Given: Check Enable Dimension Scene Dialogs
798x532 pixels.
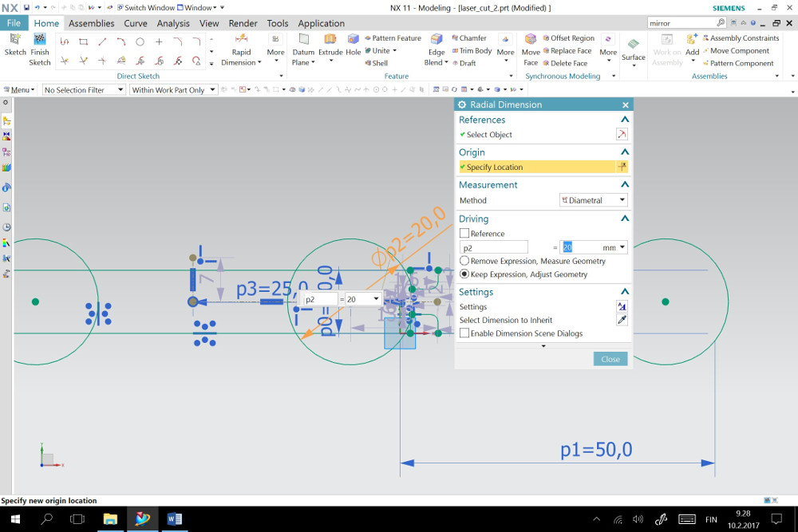Looking at the screenshot, I should pyautogui.click(x=464, y=333).
